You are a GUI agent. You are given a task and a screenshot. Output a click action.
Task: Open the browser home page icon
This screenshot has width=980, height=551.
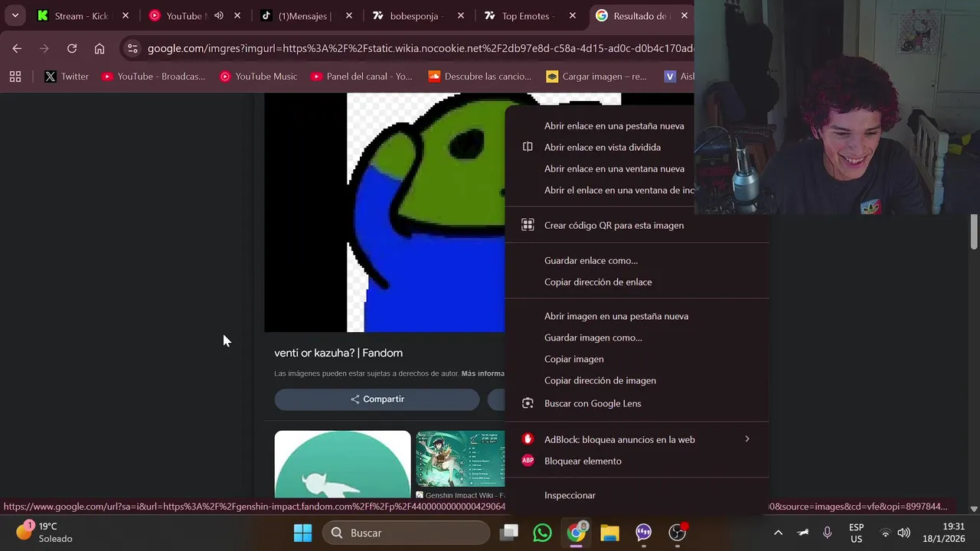pyautogui.click(x=100, y=48)
